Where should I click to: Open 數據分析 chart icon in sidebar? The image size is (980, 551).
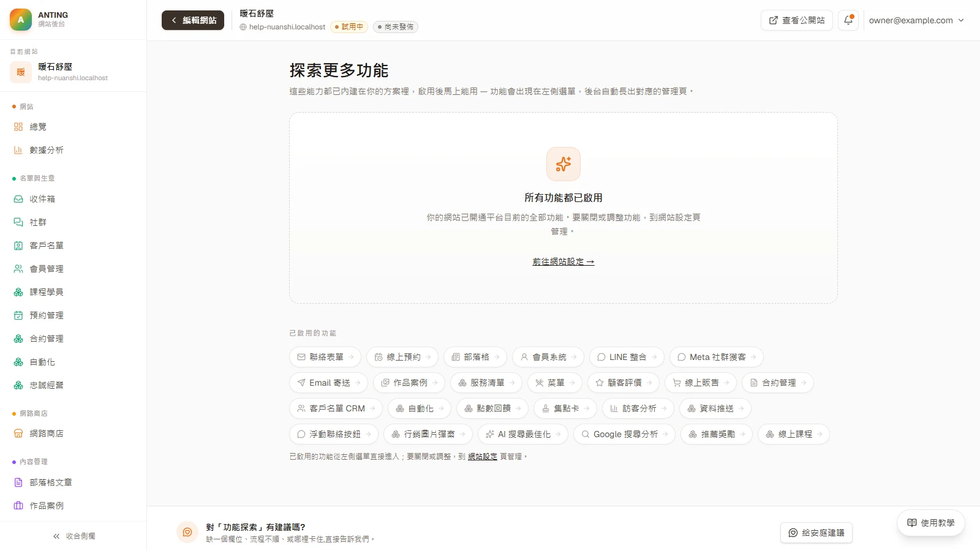click(18, 150)
